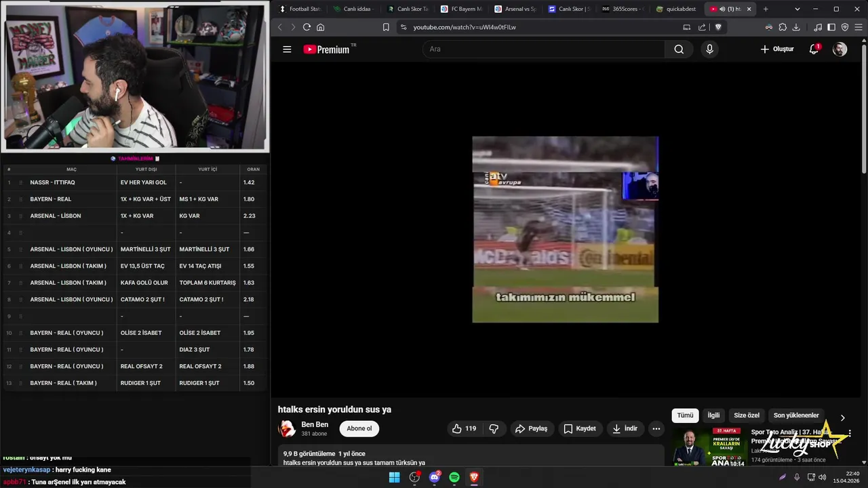Open Spotify from the taskbar

point(454,477)
